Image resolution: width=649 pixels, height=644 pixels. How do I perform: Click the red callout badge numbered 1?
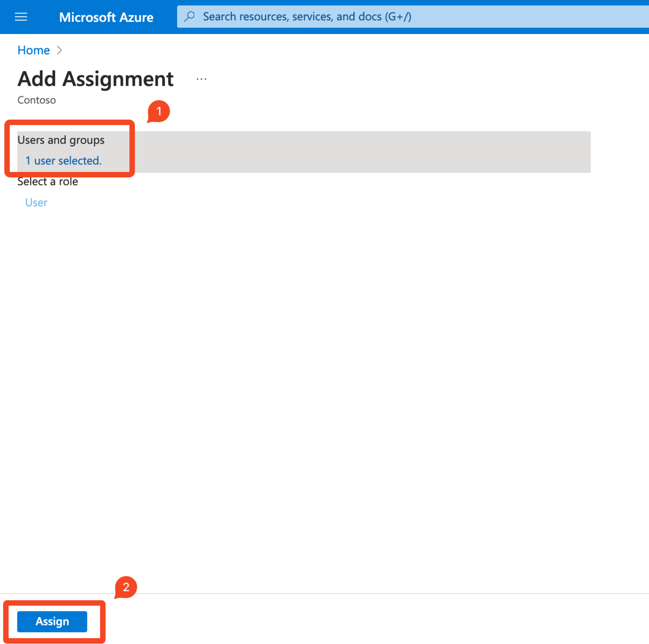(158, 111)
